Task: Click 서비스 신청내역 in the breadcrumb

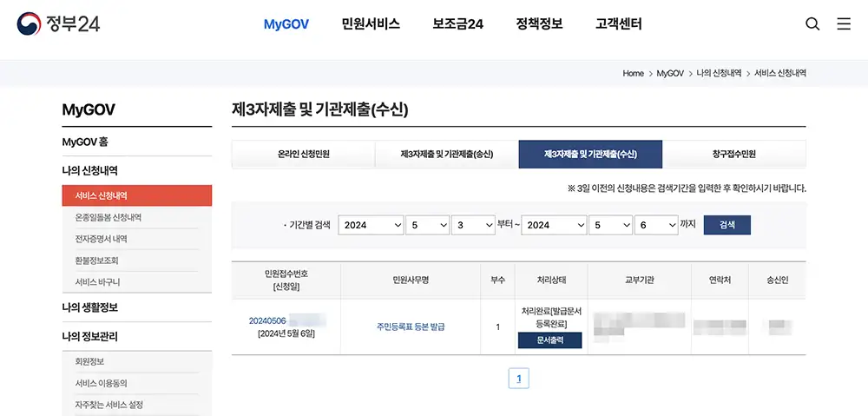Action: 780,73
